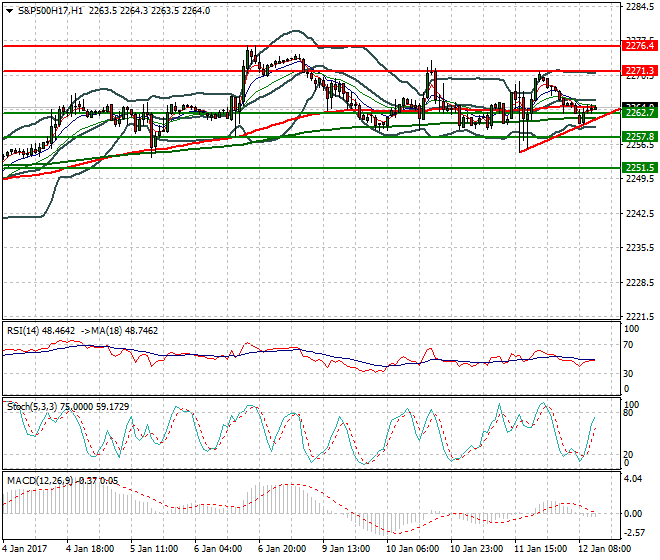The height and width of the screenshot is (560, 660).
Task: Click the 2262.7 green support price label
Action: coord(639,112)
